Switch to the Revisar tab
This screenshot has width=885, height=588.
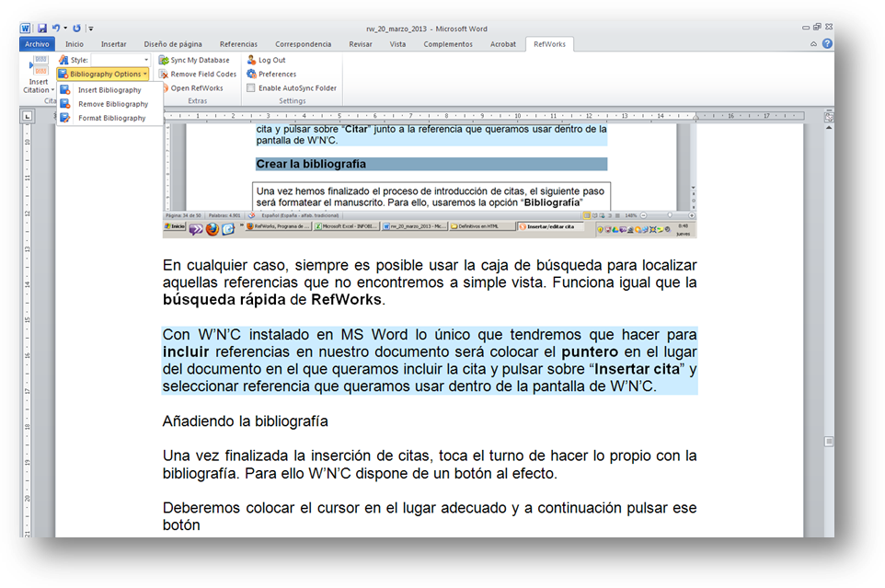[360, 44]
